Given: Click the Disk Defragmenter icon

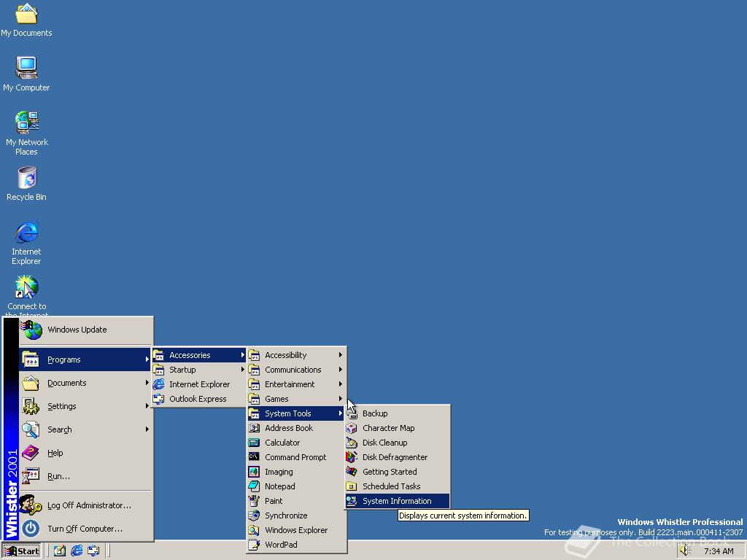Looking at the screenshot, I should pos(352,457).
